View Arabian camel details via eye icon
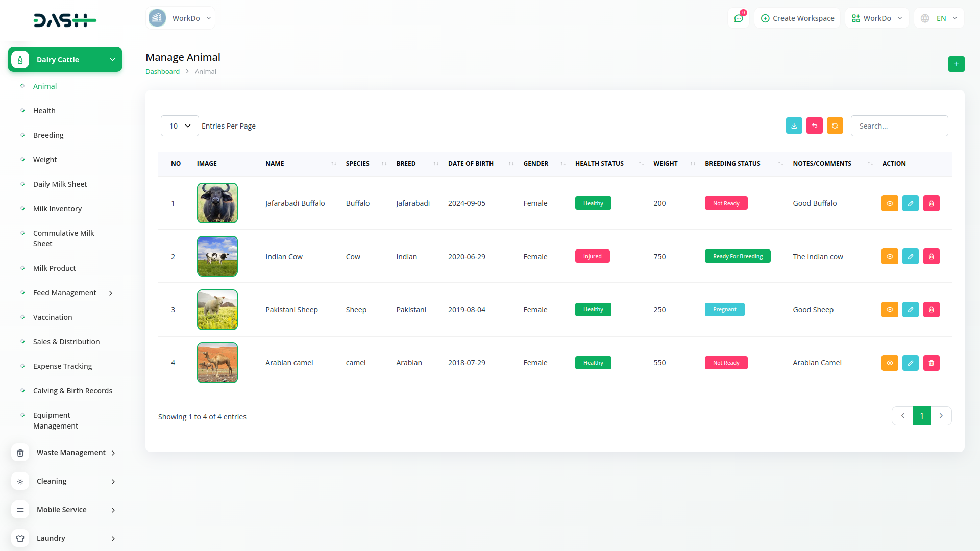Viewport: 980px width, 551px height. tap(889, 363)
